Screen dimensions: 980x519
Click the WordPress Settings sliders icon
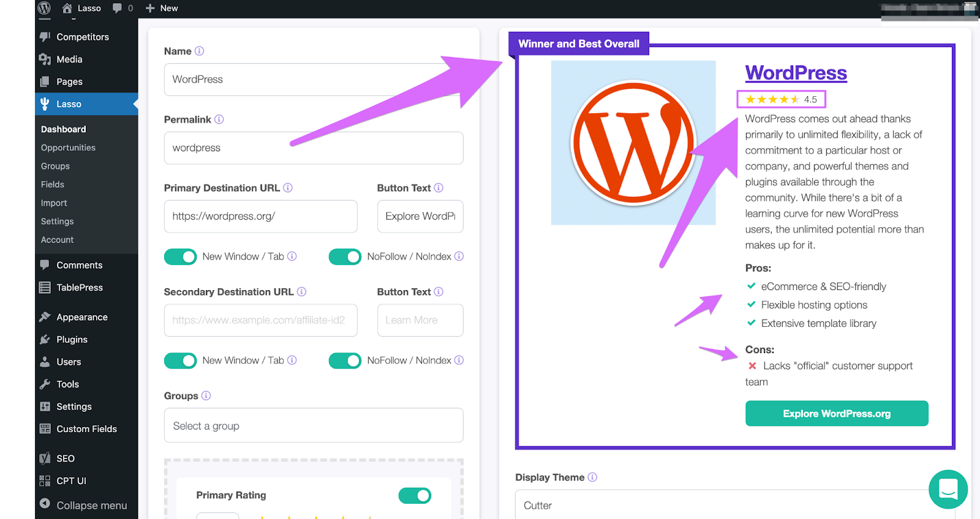[45, 406]
